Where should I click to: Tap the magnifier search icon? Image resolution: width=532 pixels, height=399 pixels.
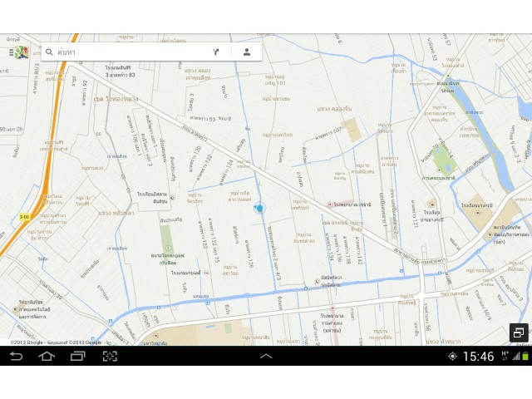click(50, 52)
